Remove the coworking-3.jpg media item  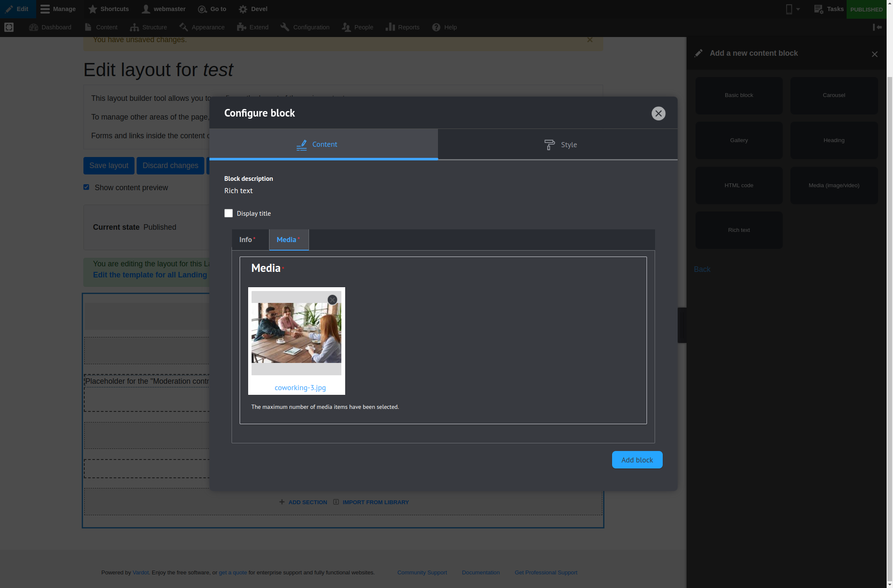332,300
